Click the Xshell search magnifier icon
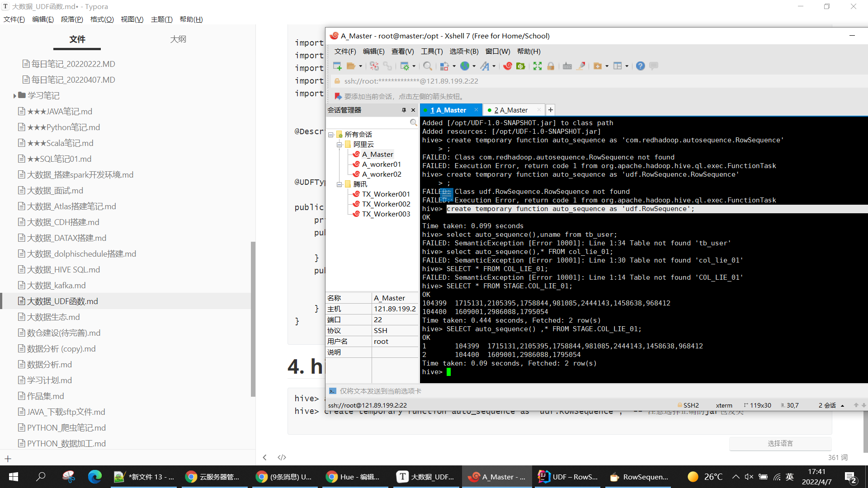This screenshot has width=868, height=488. pos(427,66)
